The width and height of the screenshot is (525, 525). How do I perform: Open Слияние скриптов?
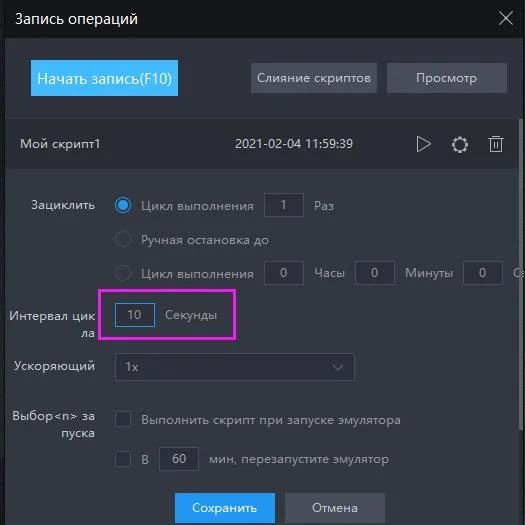pyautogui.click(x=314, y=78)
